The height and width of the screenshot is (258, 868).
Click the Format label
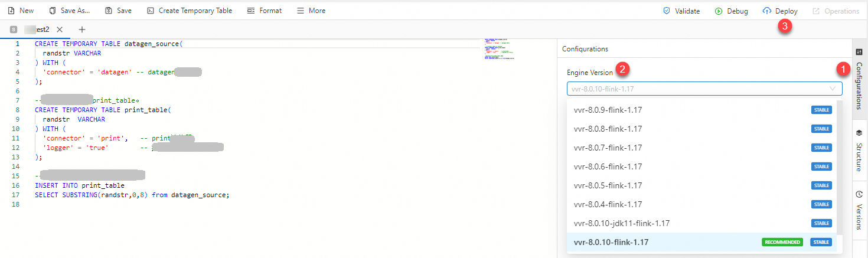pyautogui.click(x=270, y=11)
